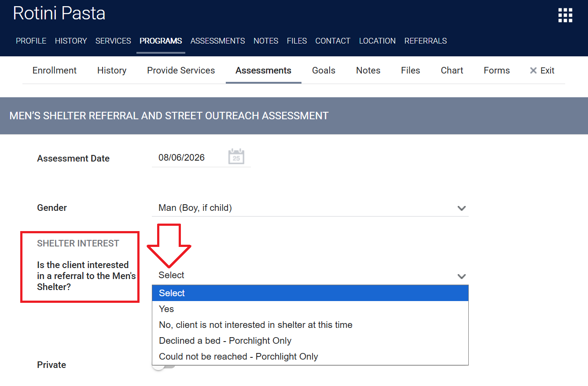Click the Assessment Date label
This screenshot has height=386, width=588.
73,158
